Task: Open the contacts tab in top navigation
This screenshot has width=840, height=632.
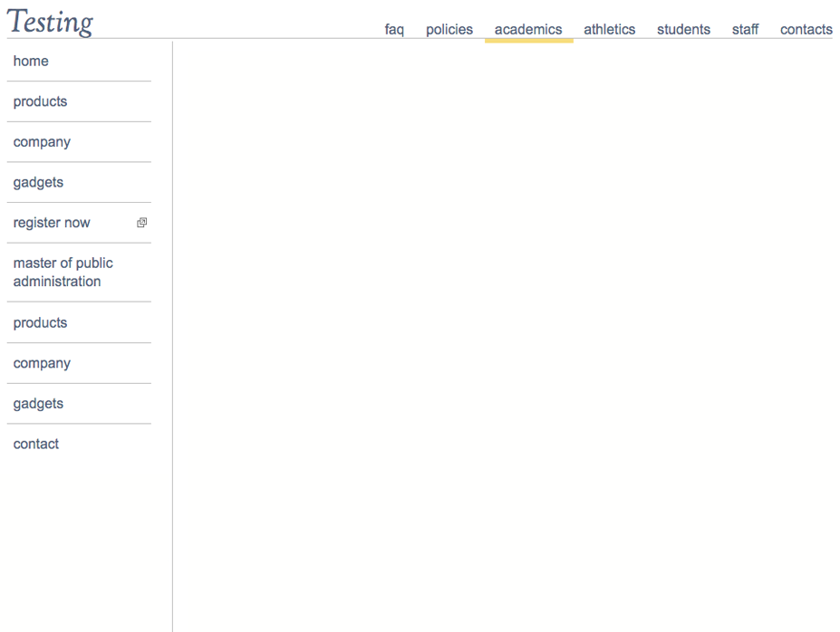Action: point(806,30)
